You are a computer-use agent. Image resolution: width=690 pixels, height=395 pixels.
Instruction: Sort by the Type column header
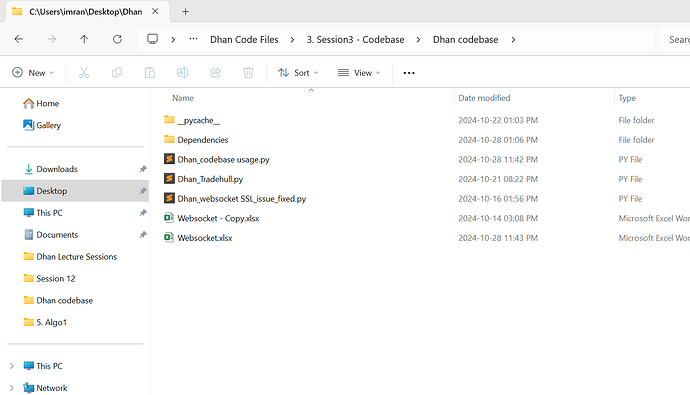[x=627, y=98]
